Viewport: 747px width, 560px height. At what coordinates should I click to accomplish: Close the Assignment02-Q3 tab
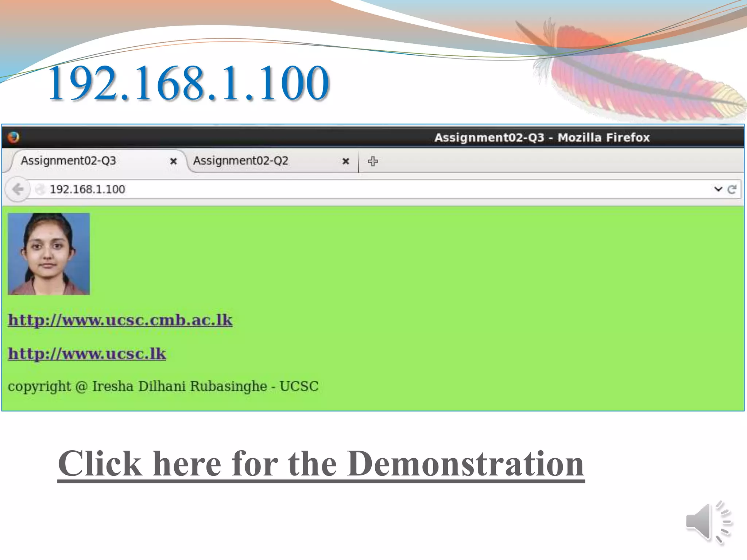pos(174,161)
